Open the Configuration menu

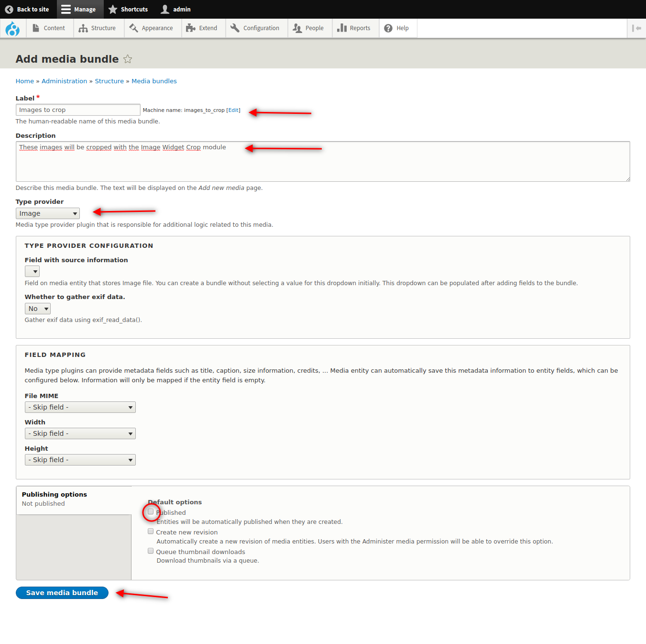coord(255,28)
